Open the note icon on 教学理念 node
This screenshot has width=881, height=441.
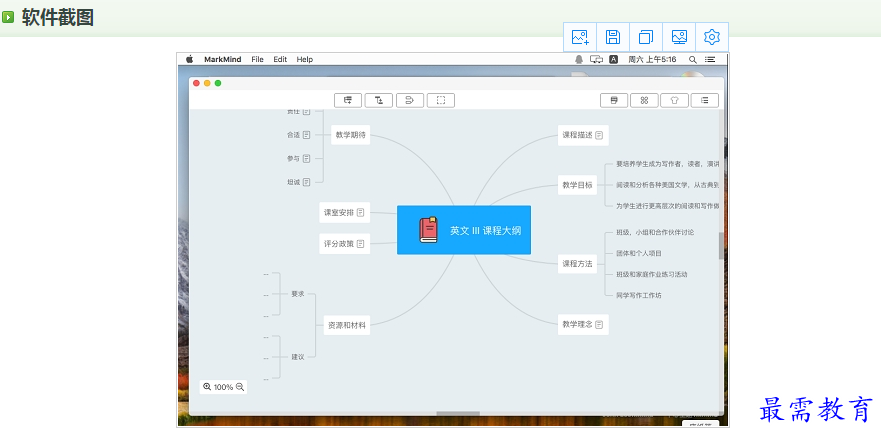pyautogui.click(x=599, y=325)
